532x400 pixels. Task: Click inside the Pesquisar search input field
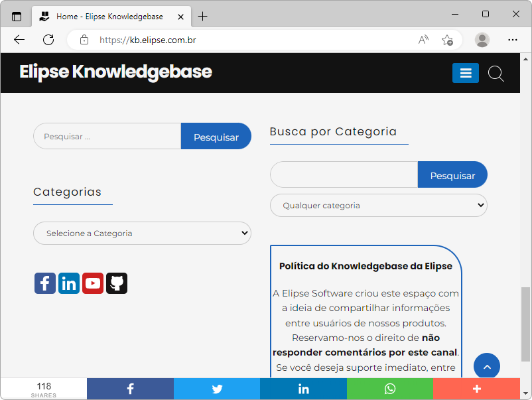(x=106, y=135)
